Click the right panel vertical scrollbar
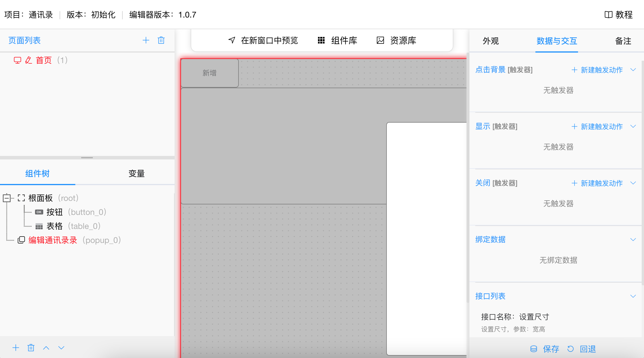Screen dimensions: 644x358 click(x=643, y=172)
